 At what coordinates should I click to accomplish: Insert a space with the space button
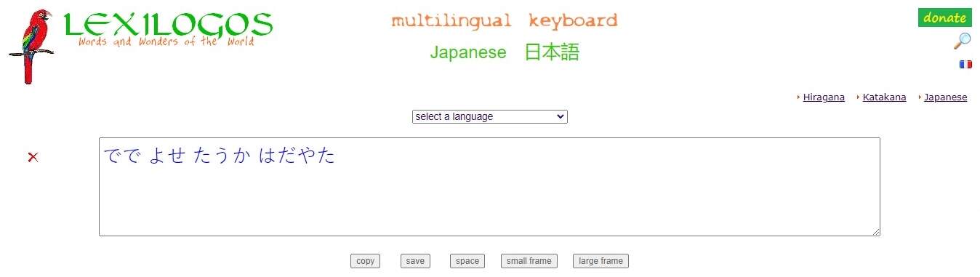[467, 261]
